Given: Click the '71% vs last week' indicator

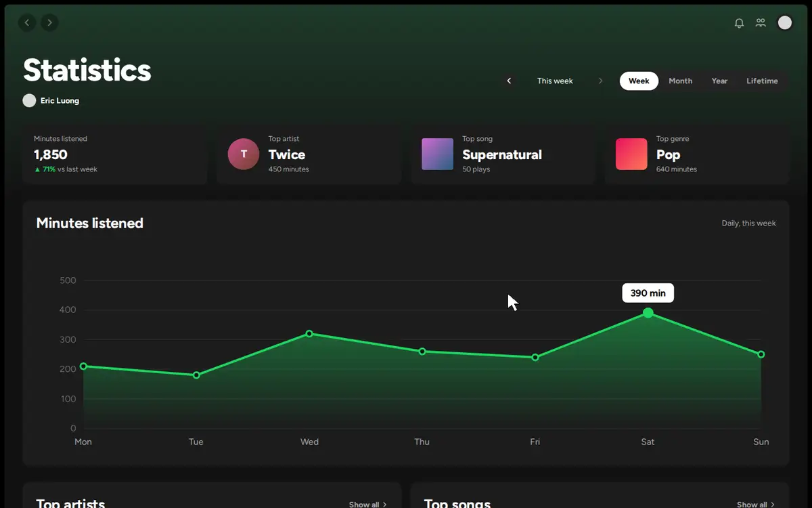Looking at the screenshot, I should click(x=66, y=169).
